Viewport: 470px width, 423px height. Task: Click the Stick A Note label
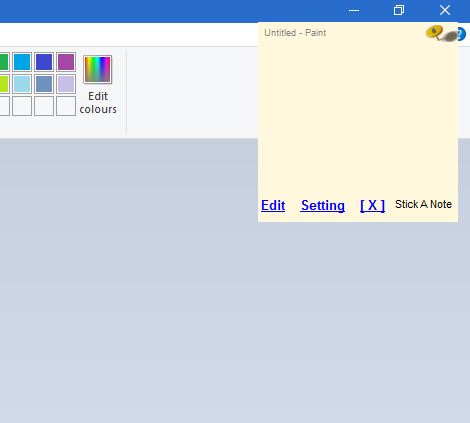point(423,204)
